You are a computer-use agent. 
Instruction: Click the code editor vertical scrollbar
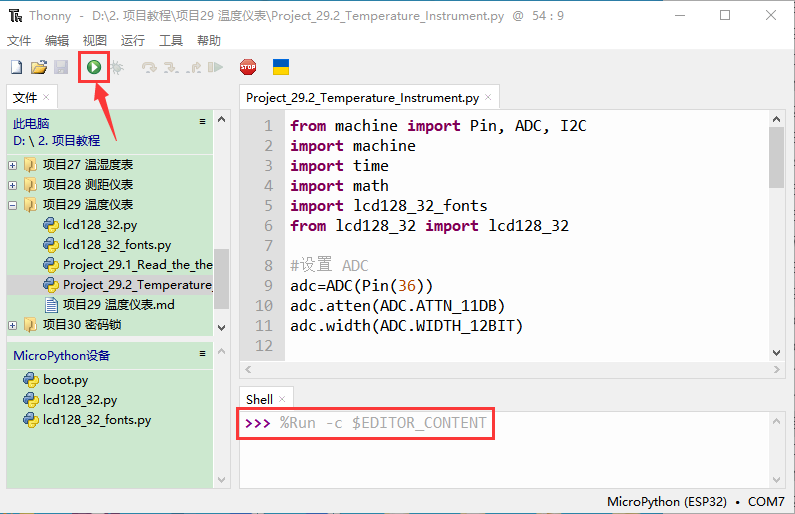[x=776, y=160]
